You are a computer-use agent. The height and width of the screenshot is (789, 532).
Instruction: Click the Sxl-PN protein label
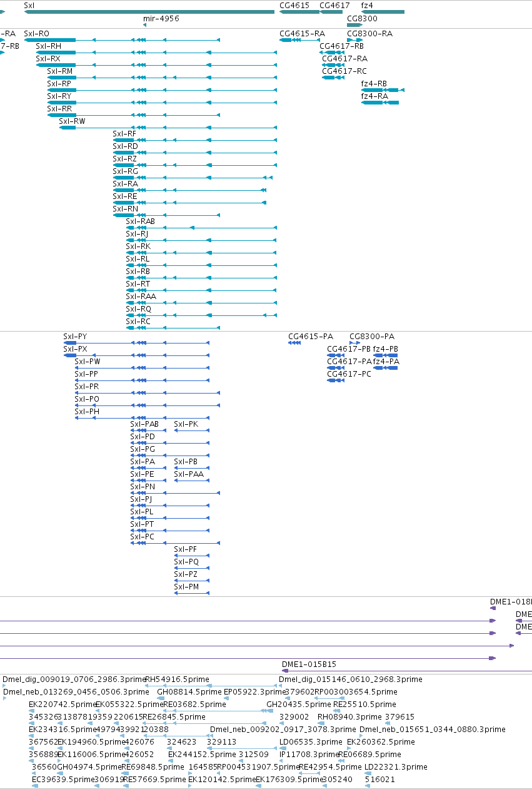coord(143,487)
